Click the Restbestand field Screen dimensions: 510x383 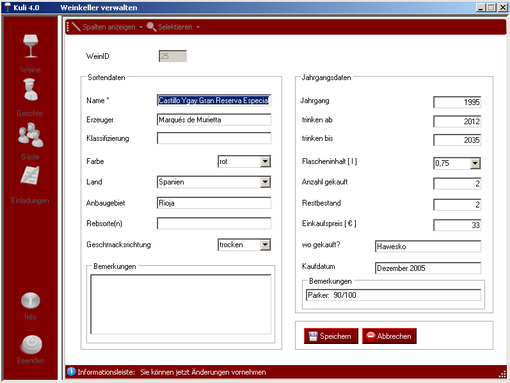[x=457, y=205]
